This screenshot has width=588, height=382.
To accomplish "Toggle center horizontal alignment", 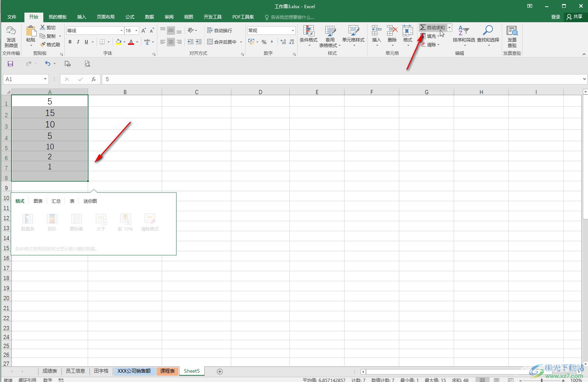I will coord(171,42).
